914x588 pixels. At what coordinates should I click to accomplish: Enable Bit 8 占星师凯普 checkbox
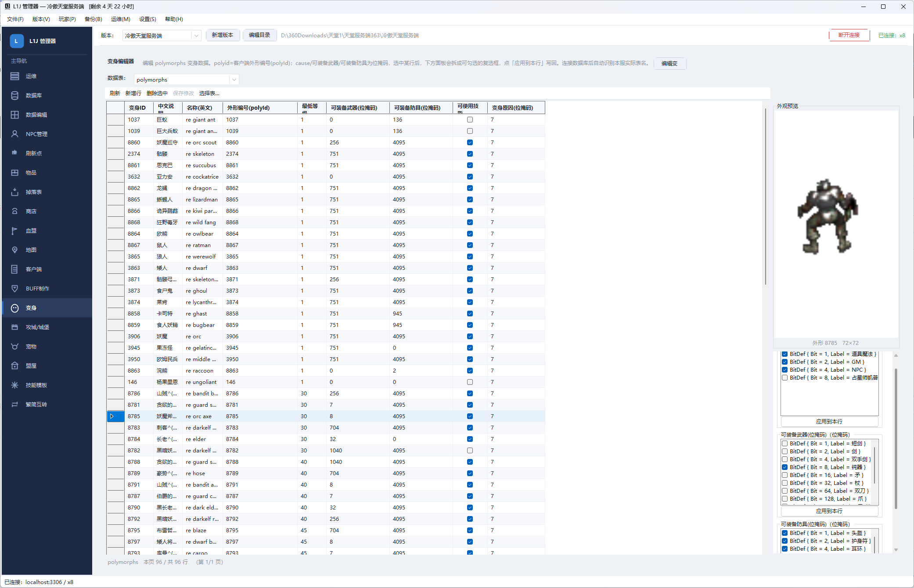tap(784, 378)
